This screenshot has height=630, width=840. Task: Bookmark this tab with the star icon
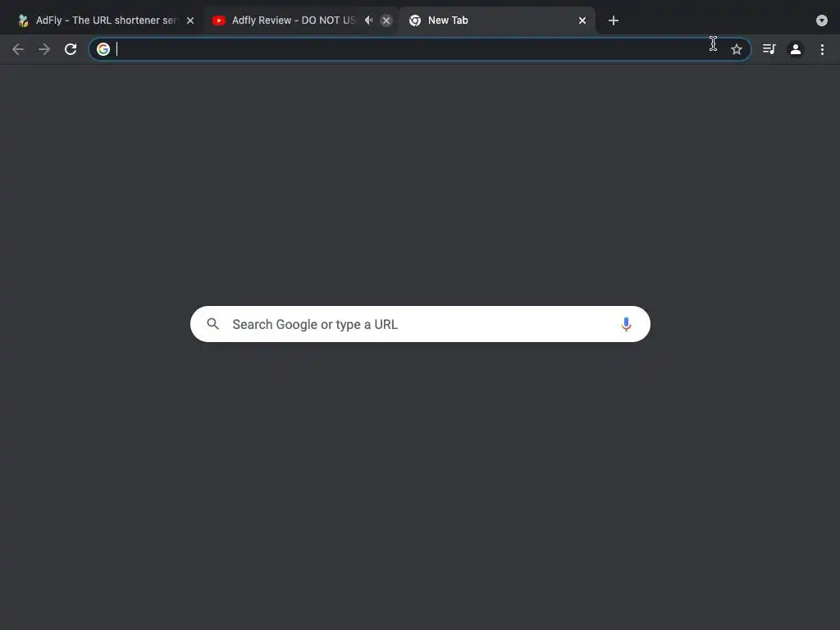coord(737,49)
